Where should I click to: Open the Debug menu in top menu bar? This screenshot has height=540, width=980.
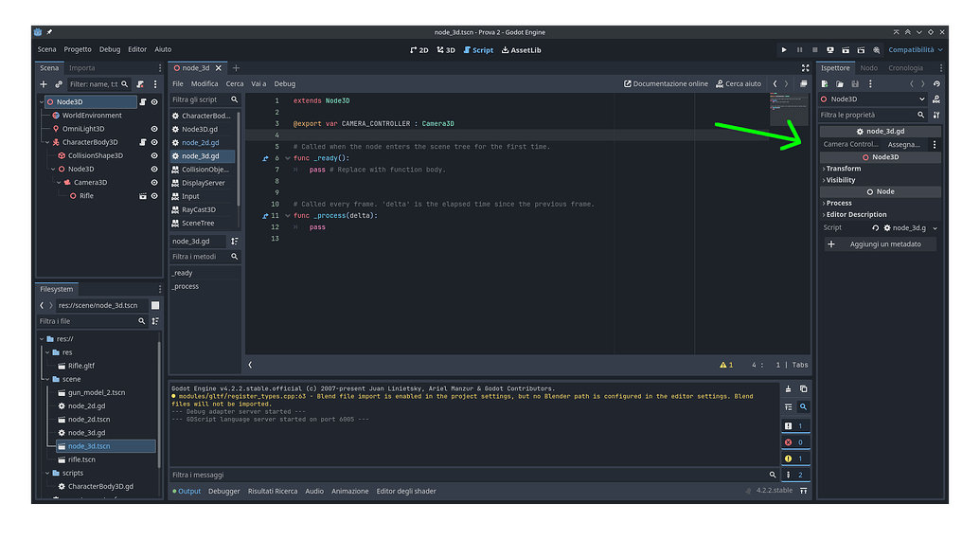(x=110, y=49)
